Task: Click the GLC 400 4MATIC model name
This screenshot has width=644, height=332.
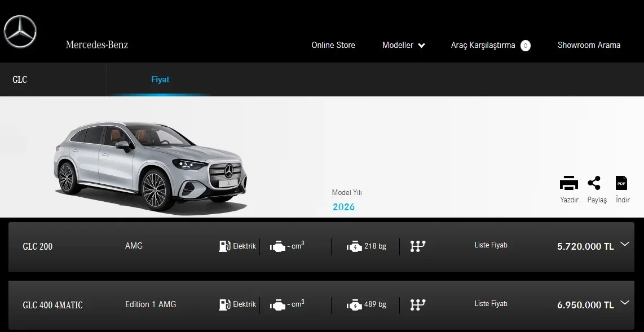Action: pyautogui.click(x=52, y=306)
